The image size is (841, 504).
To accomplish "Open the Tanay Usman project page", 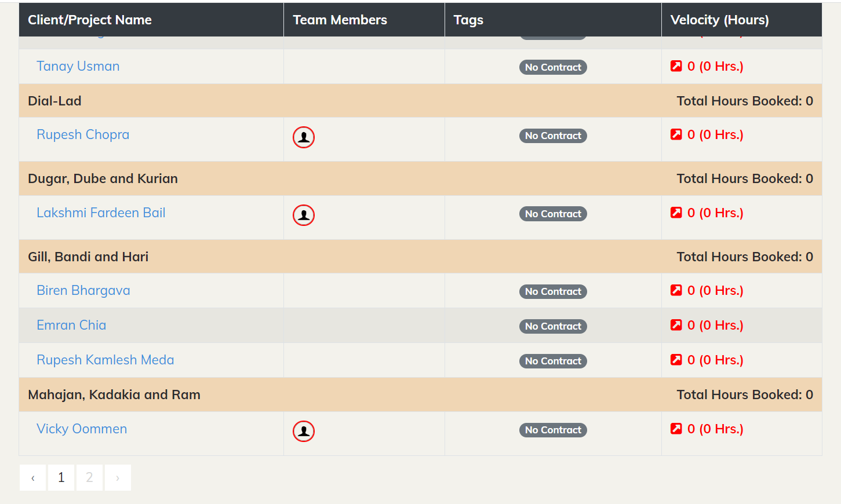I will [78, 66].
